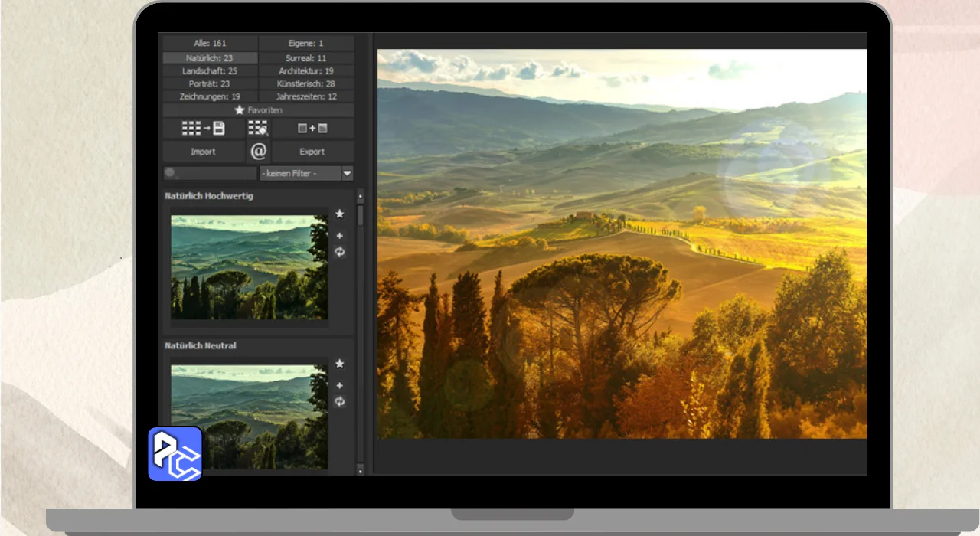Select the Alle: 161 category
980x536 pixels.
[x=210, y=44]
